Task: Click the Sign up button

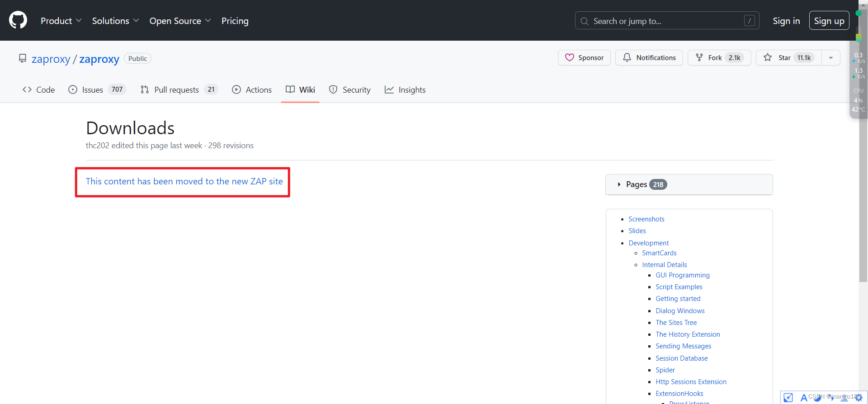Action: [829, 21]
